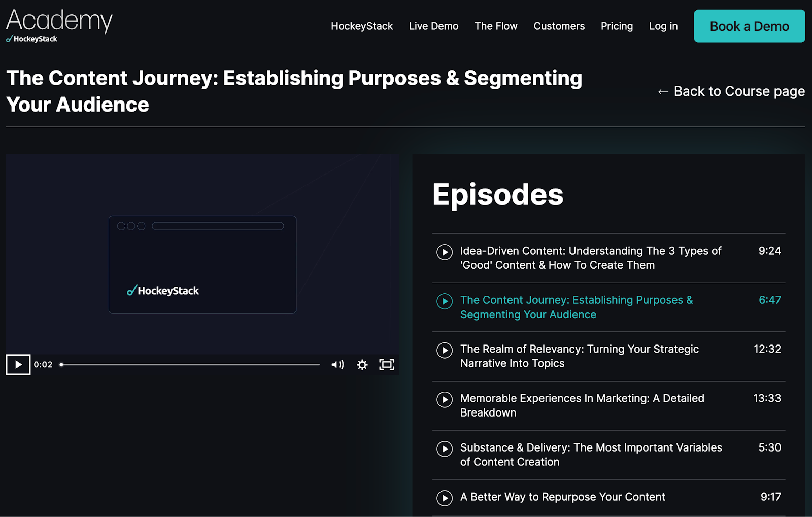Click play icon for A Better Way to Repurpose episode

(x=445, y=498)
